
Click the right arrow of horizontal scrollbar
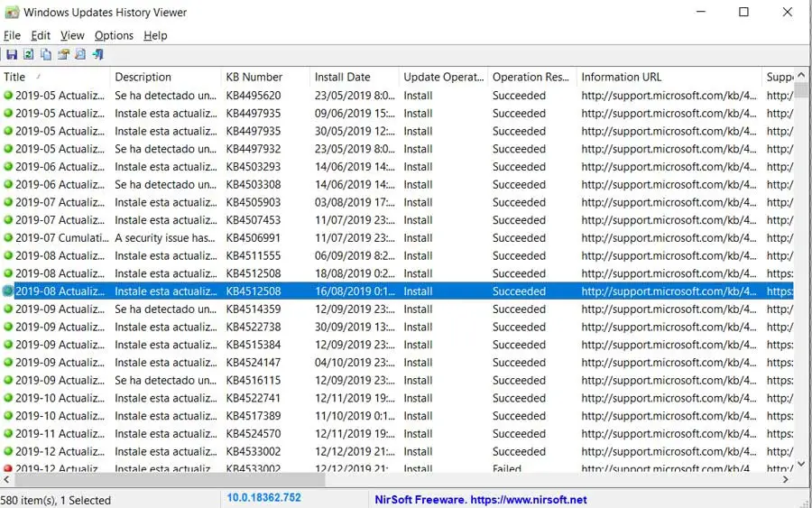pos(786,479)
